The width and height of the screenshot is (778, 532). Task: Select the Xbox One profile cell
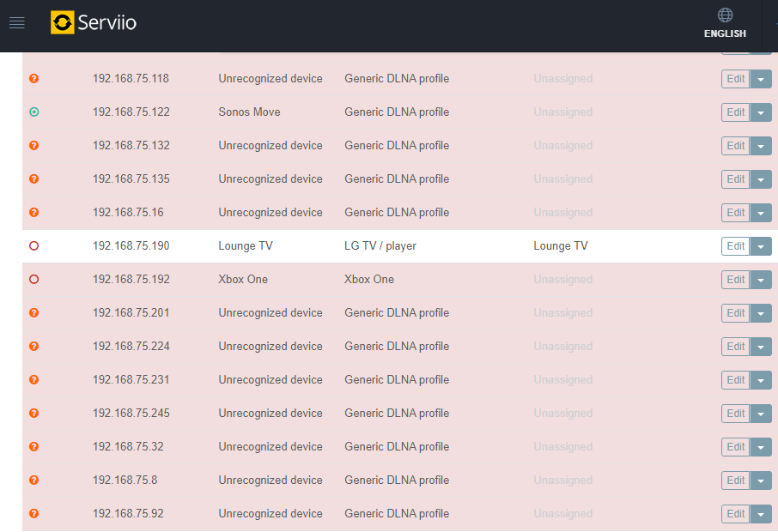click(369, 279)
